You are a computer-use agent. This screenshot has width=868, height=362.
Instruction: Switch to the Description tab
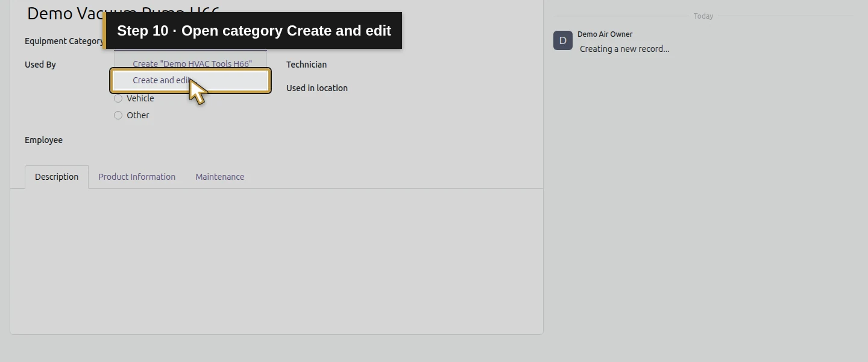click(x=57, y=177)
